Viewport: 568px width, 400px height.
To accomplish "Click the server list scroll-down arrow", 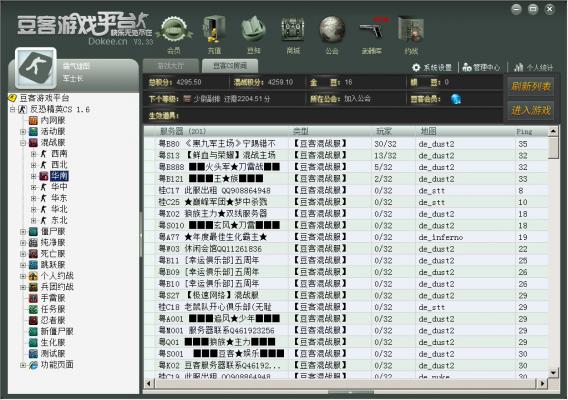I will (x=553, y=373).
